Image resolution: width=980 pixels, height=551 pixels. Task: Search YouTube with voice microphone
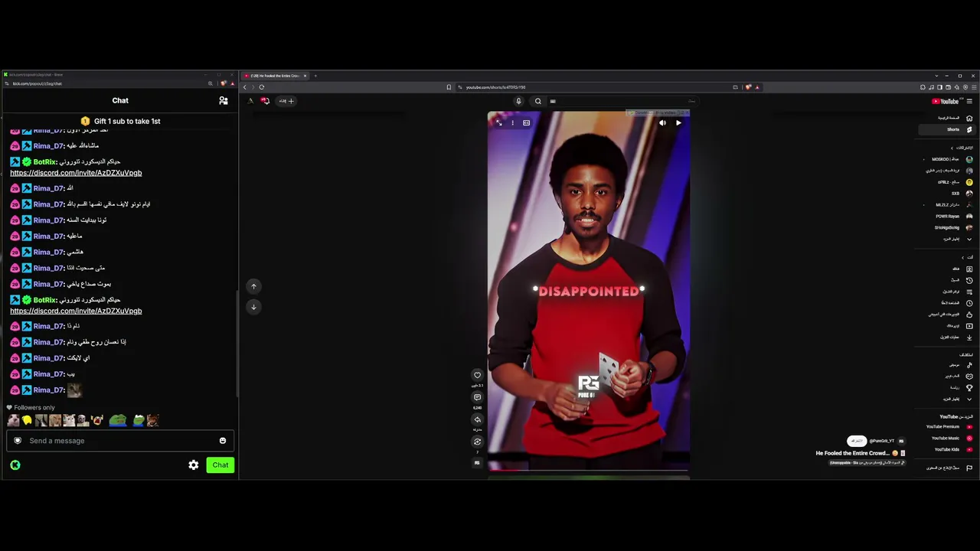coord(518,101)
